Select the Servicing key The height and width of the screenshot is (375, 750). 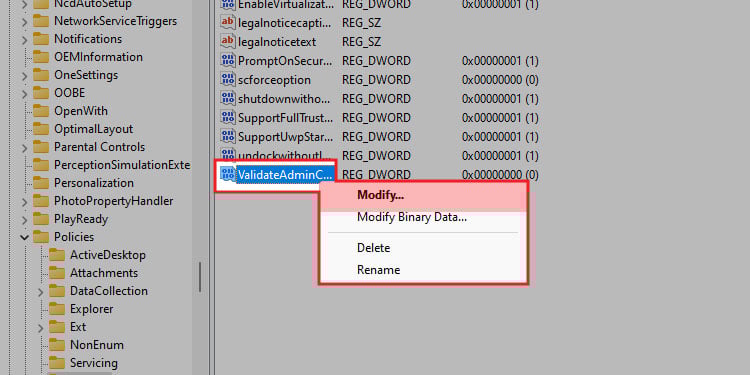click(93, 363)
